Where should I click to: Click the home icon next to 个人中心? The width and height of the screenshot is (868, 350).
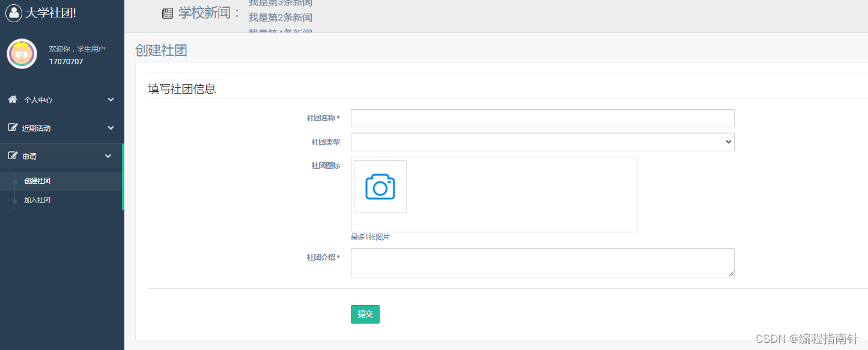point(12,100)
